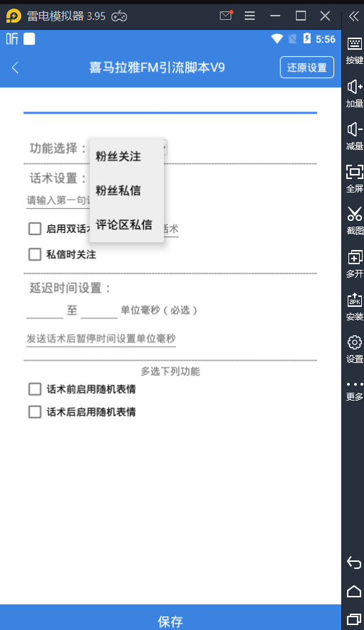Open emulator settings gear icon

(x=354, y=349)
